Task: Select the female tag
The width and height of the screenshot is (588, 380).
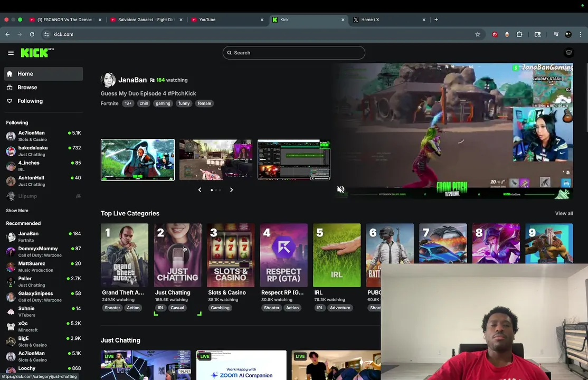Action: pos(204,103)
